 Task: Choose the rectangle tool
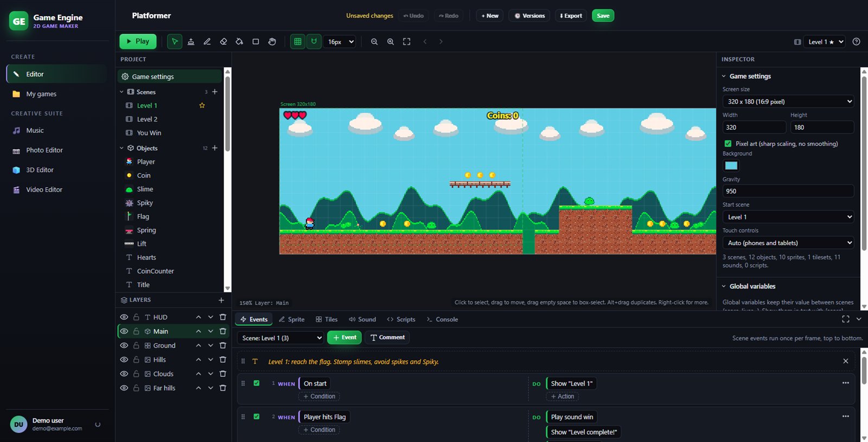coord(256,42)
